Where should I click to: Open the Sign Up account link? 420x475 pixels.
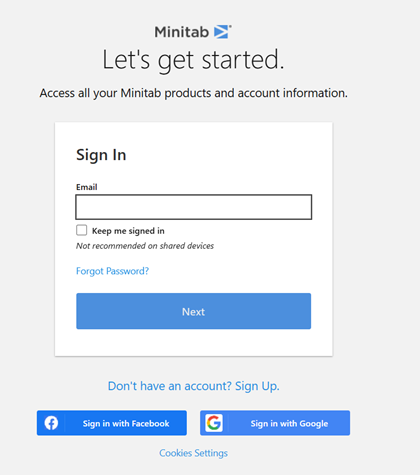click(194, 386)
